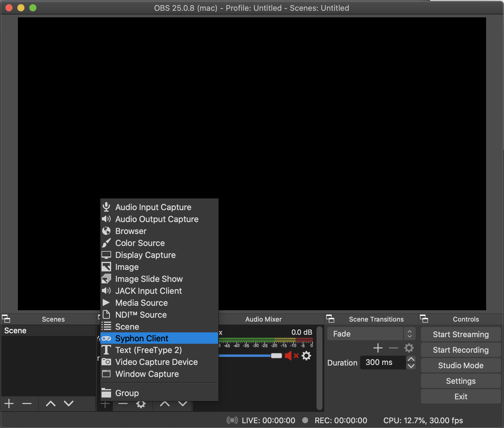Click the Exit button
The width and height of the screenshot is (504, 428).
click(x=461, y=396)
